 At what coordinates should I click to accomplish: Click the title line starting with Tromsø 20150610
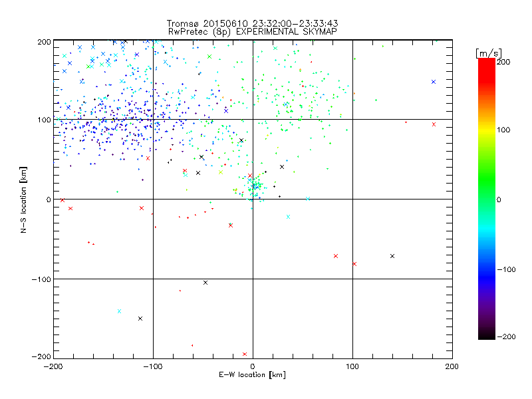pyautogui.click(x=253, y=23)
